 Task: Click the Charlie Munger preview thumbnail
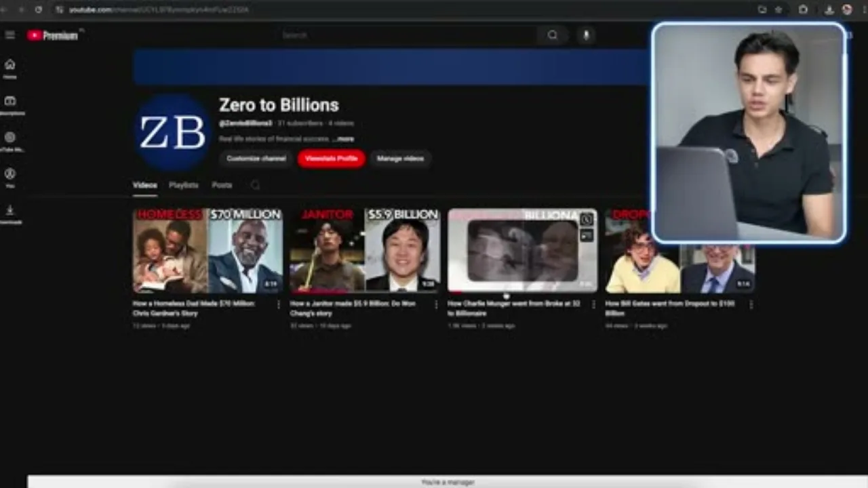point(522,251)
